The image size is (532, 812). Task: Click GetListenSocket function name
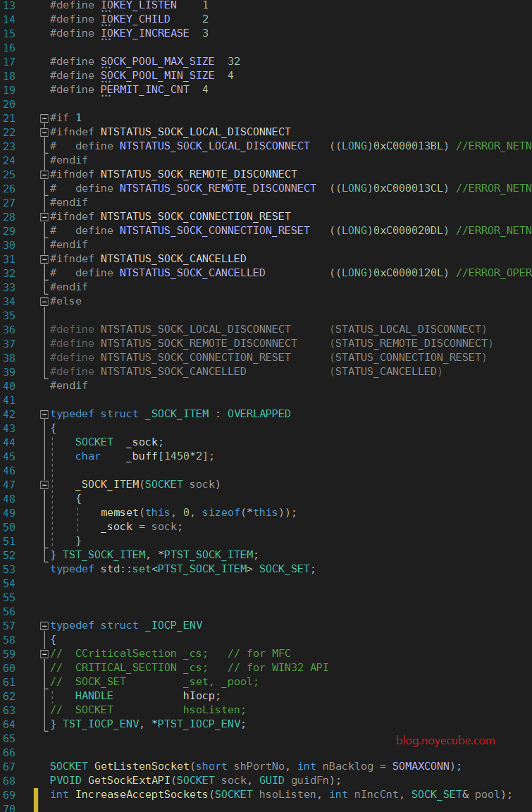click(142, 766)
